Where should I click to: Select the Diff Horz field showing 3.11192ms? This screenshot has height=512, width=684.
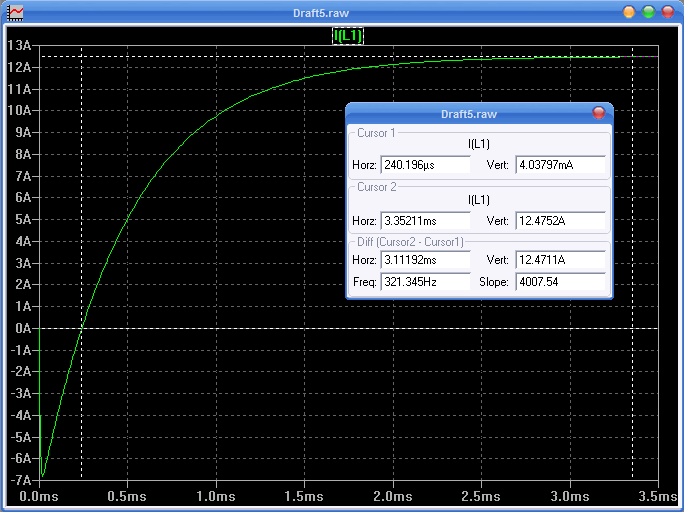point(424,260)
